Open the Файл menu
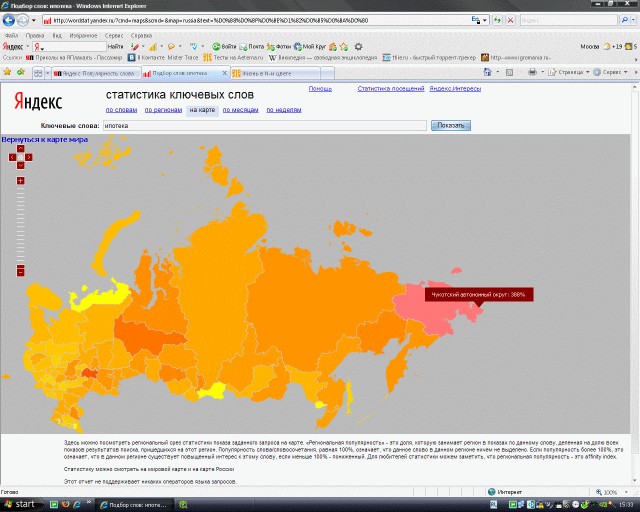640x512 pixels. point(11,36)
